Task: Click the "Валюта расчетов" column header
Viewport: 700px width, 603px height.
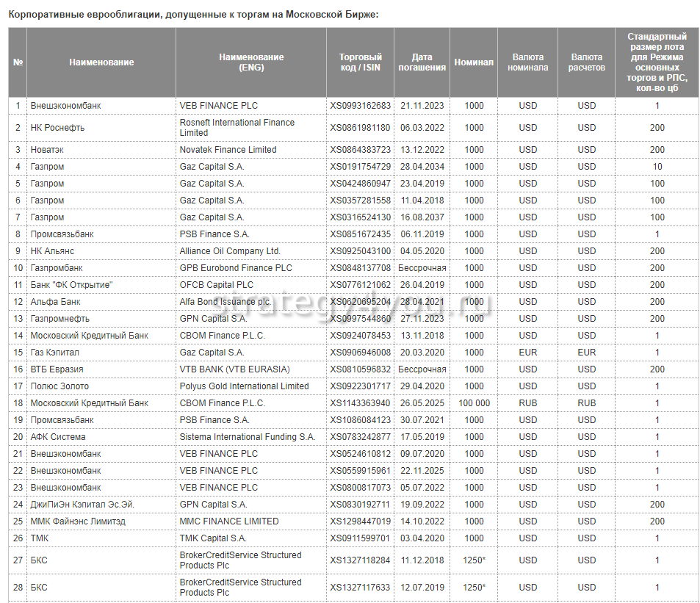Action: click(x=586, y=62)
